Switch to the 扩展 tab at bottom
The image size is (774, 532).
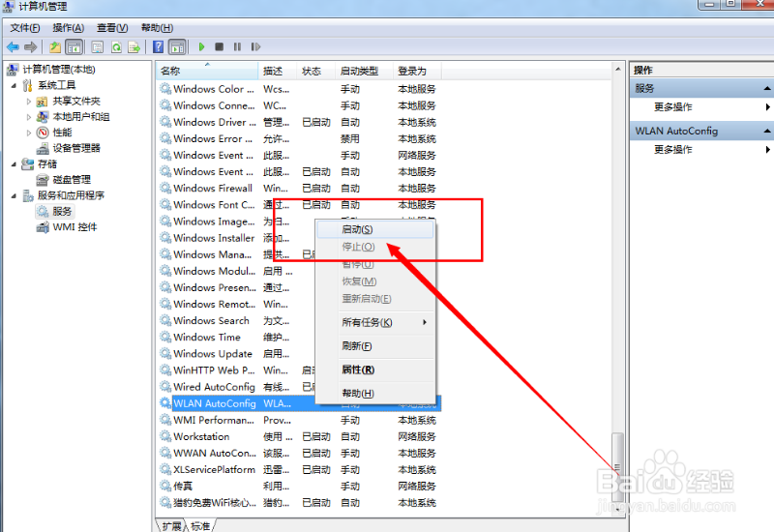171,526
